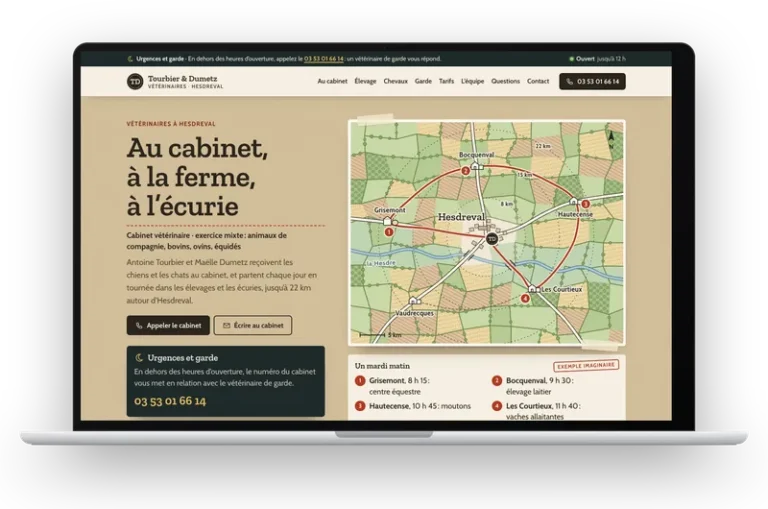Open the Tarifs page link
This screenshot has height=509, width=768.
click(446, 81)
